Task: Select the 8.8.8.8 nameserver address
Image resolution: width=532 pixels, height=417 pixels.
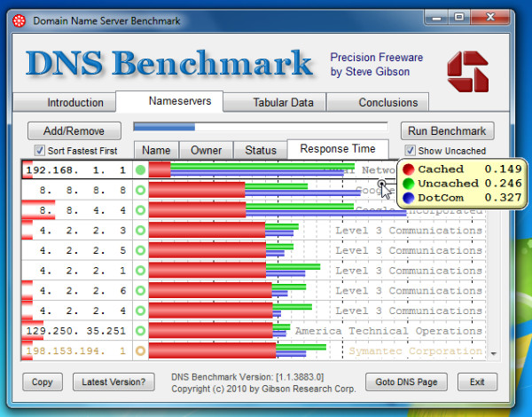Action: pyautogui.click(x=82, y=190)
